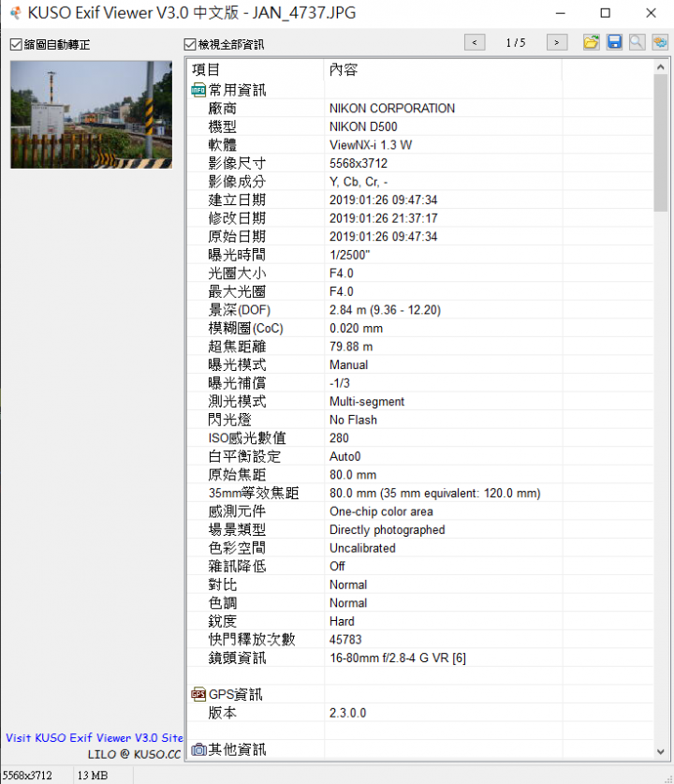Select the 2.84 m (9.36 - 12.20) DOF value

point(385,309)
